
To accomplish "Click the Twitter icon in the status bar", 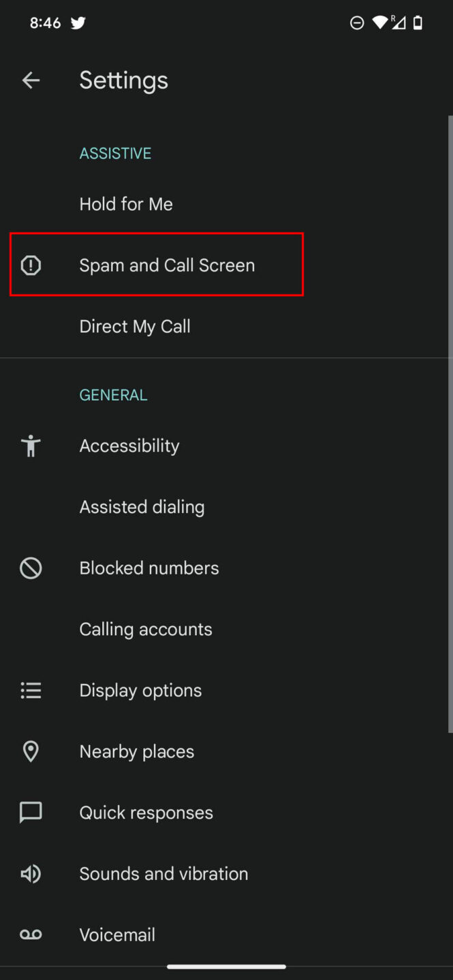I will tap(78, 22).
